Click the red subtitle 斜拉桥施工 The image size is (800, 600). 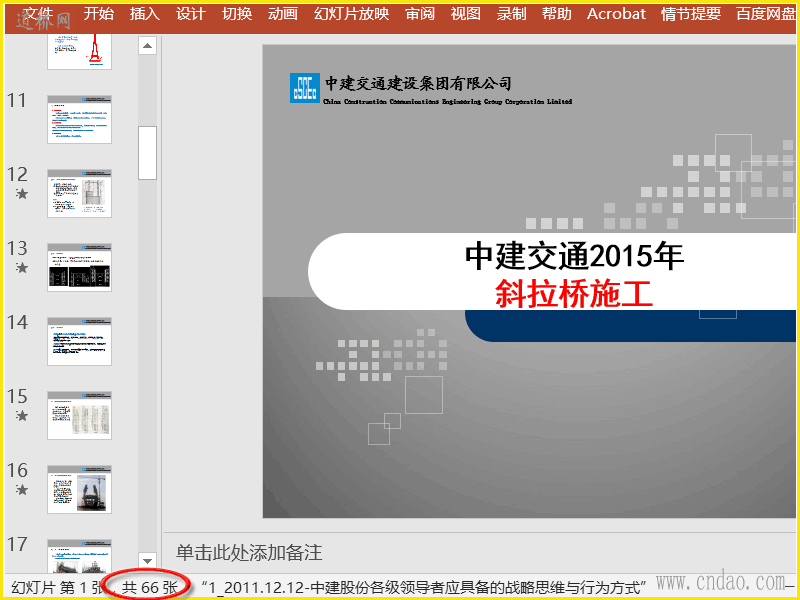[x=574, y=294]
